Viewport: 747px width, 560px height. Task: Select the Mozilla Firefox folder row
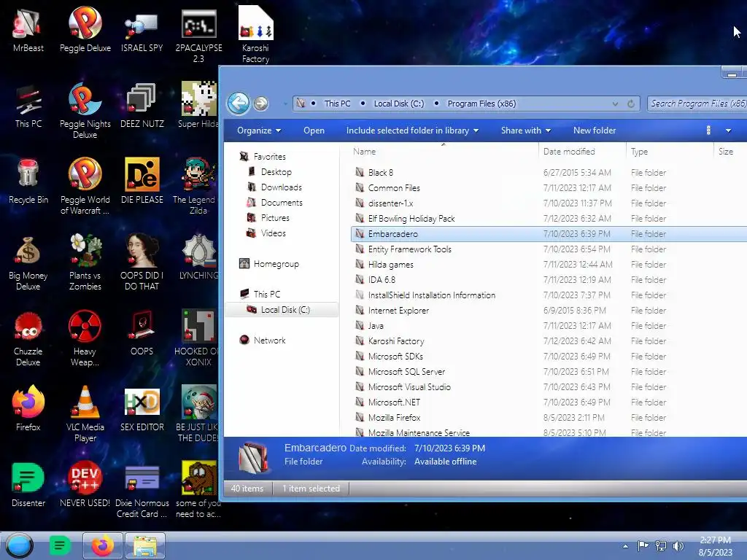(x=548, y=417)
